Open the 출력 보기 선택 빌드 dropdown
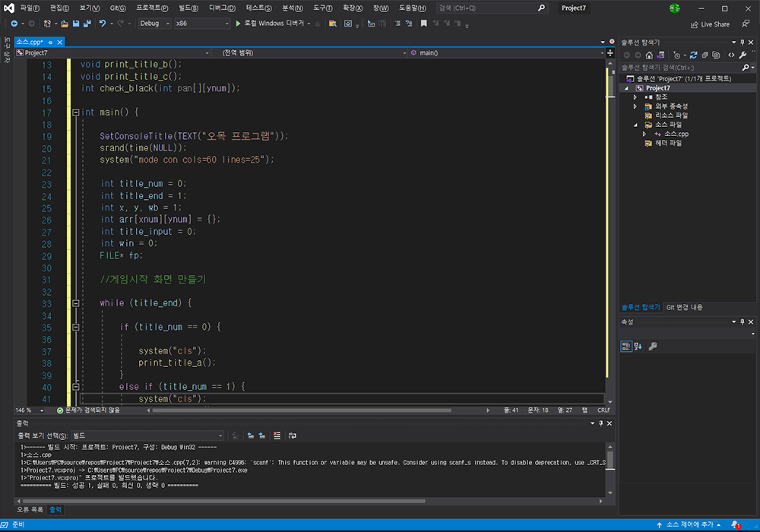Image resolution: width=760 pixels, height=532 pixels. tap(148, 435)
